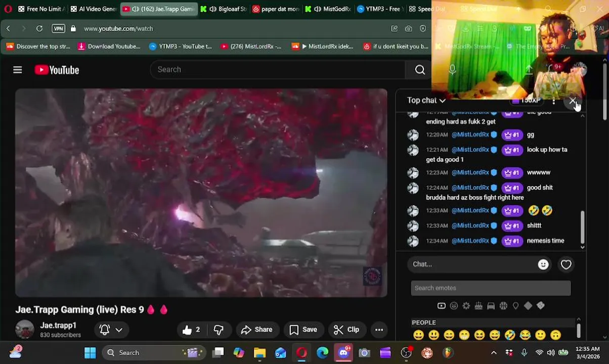Click the live video player
The image size is (609, 364).
[x=201, y=193]
